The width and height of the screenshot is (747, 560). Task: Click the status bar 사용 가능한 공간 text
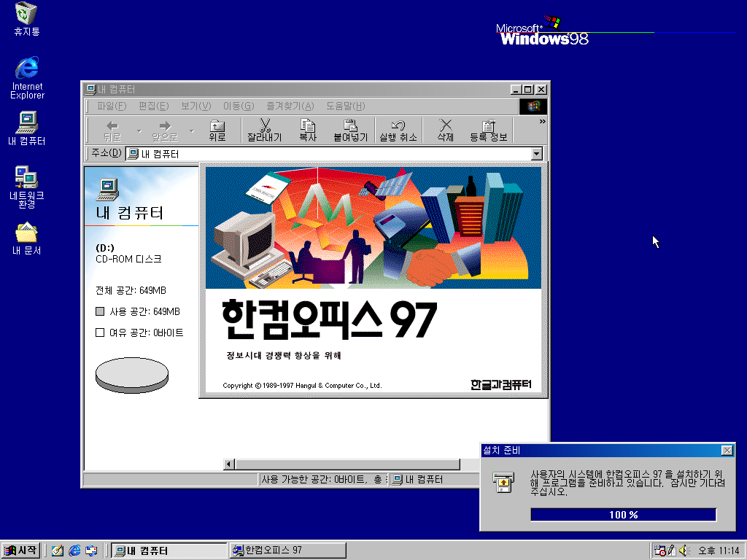[x=322, y=480]
